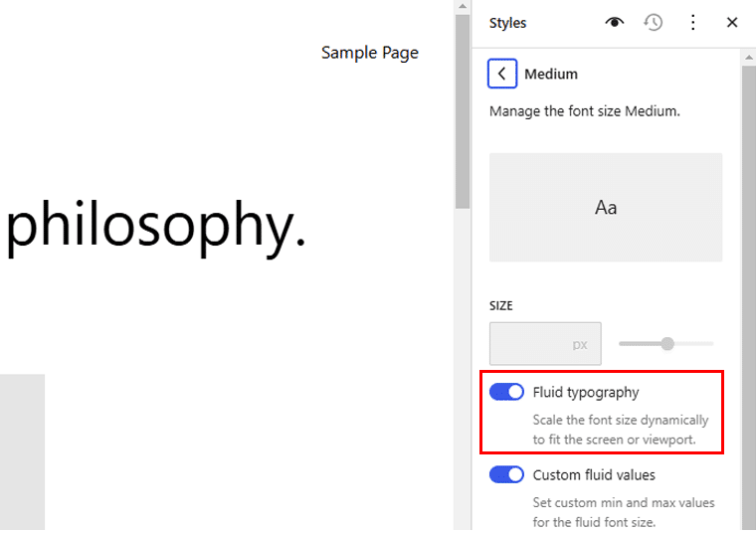Click the Styles sidebar scroll up arrow
The width and height of the screenshot is (756, 533).
pos(748,58)
